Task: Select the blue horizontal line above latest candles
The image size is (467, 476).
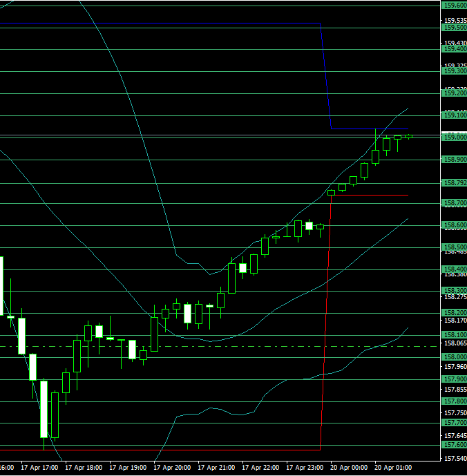Action: [370, 129]
